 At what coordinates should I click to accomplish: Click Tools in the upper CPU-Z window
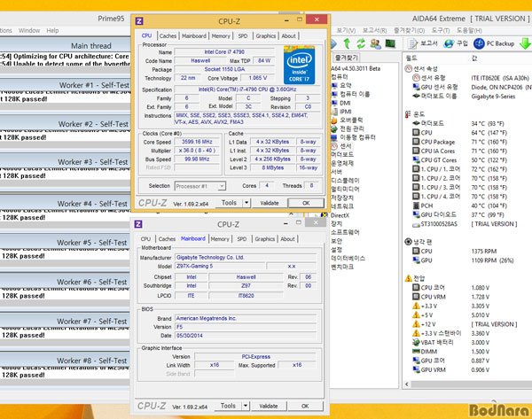(230, 203)
